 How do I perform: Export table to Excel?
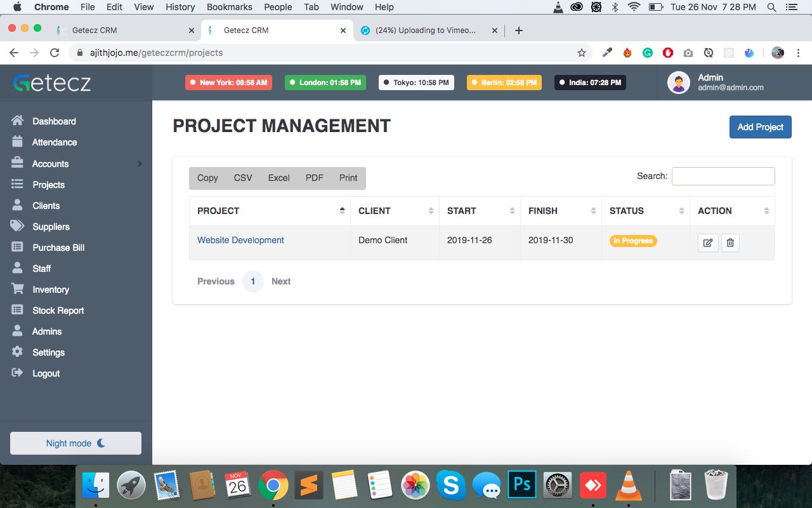(x=278, y=178)
